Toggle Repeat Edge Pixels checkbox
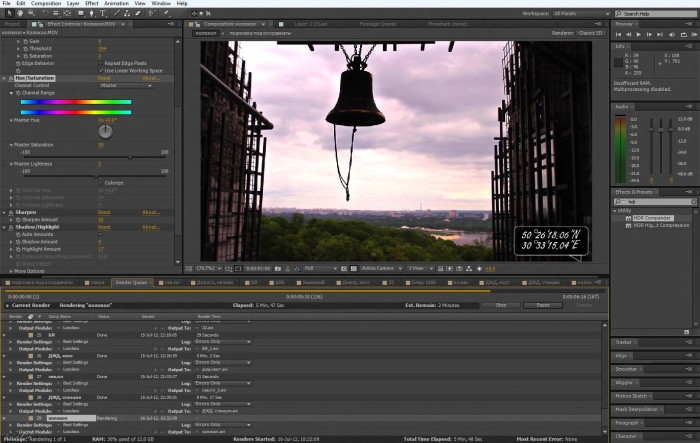This screenshot has width=700, height=443. coord(100,63)
